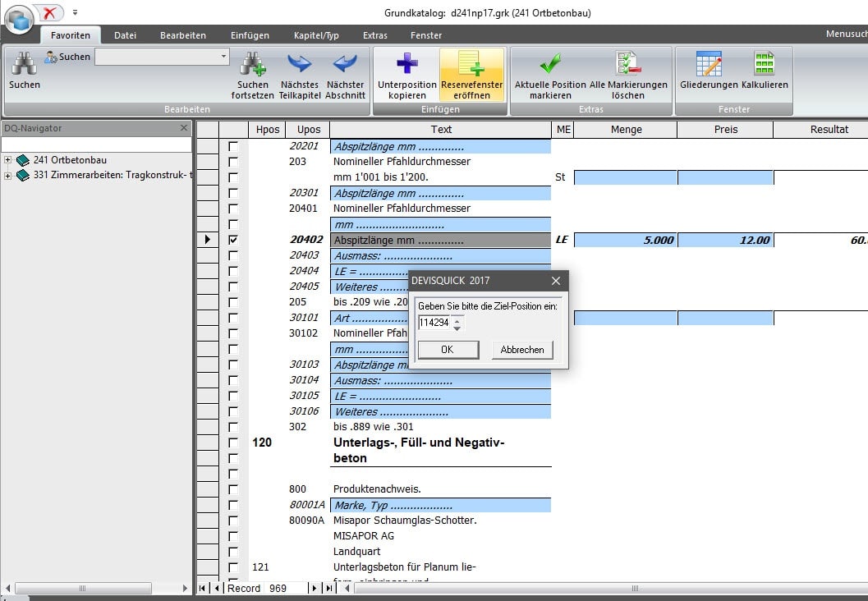
Task: Check the checkbox for row 203
Action: 233,162
